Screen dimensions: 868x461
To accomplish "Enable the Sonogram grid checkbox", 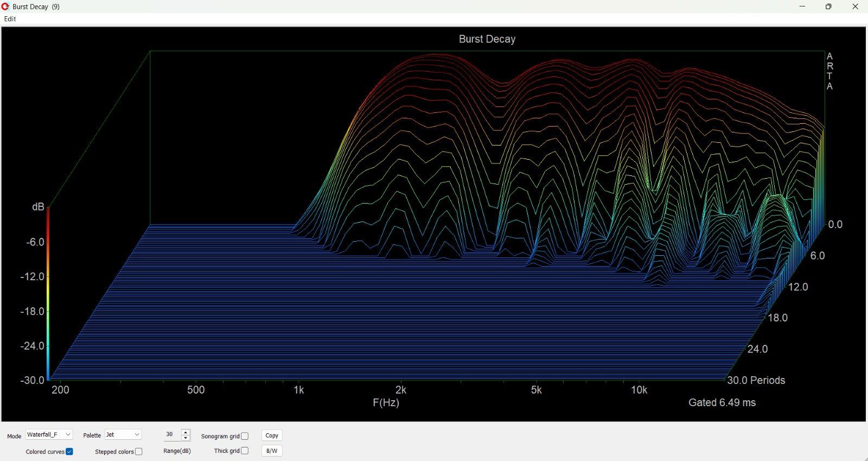I will click(x=245, y=436).
